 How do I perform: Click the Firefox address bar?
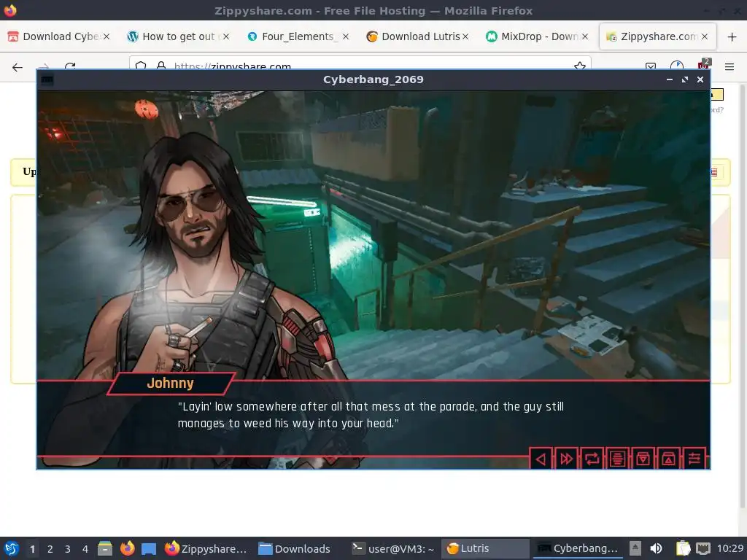click(x=360, y=64)
